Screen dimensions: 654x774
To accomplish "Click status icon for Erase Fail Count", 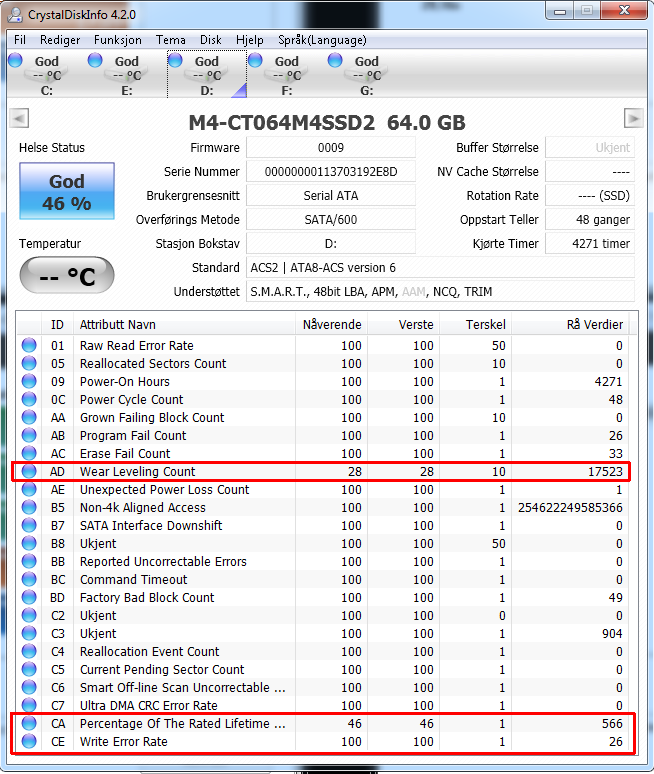I will click(x=29, y=453).
